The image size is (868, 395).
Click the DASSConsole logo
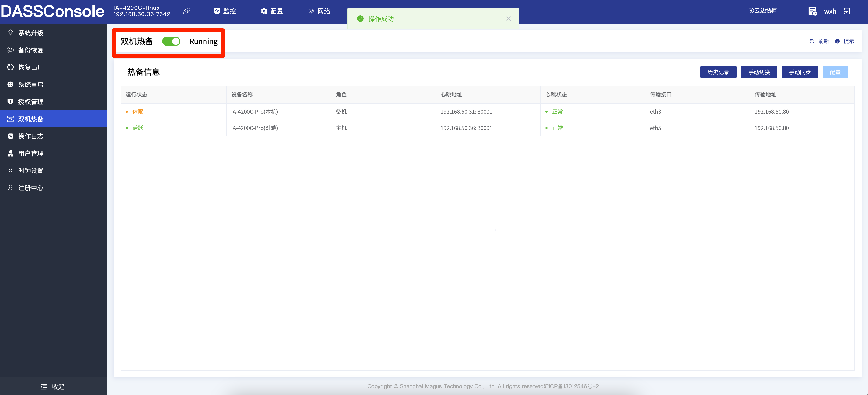[x=53, y=11]
